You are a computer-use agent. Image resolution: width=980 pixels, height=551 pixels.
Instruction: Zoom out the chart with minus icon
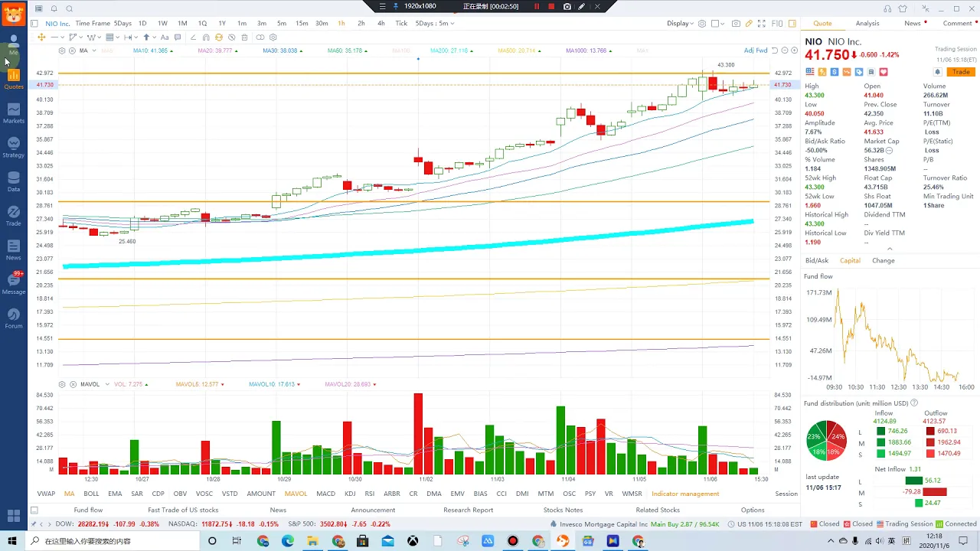785,51
